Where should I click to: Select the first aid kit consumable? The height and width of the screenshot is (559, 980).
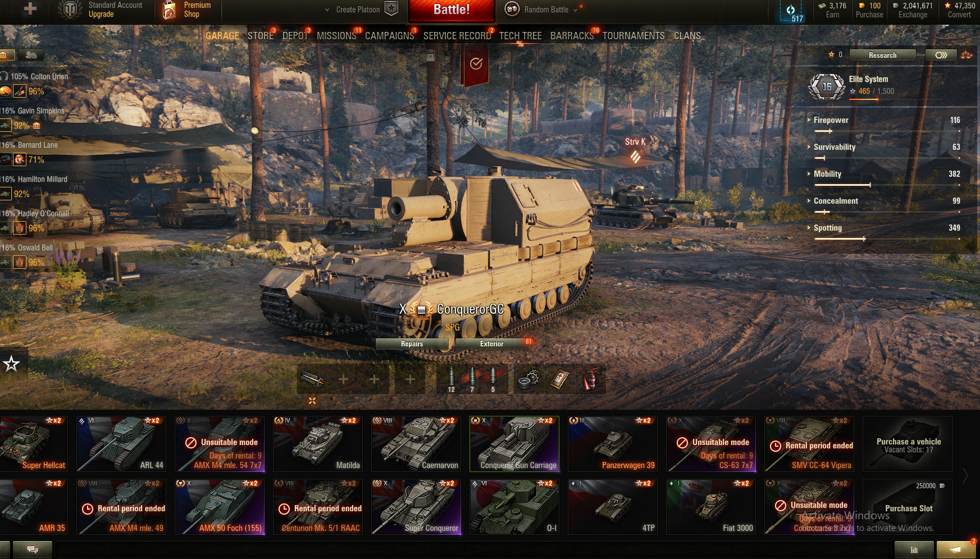click(560, 380)
